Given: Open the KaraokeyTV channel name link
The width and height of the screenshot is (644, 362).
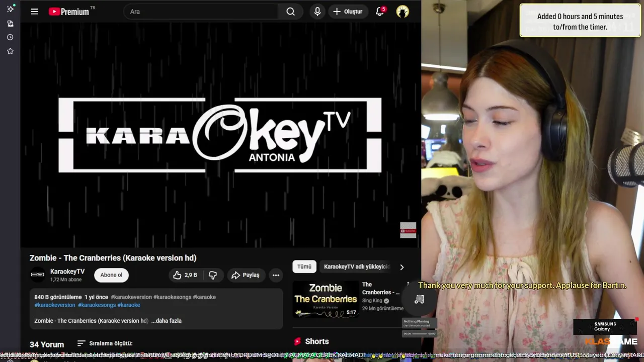Looking at the screenshot, I should tap(67, 271).
